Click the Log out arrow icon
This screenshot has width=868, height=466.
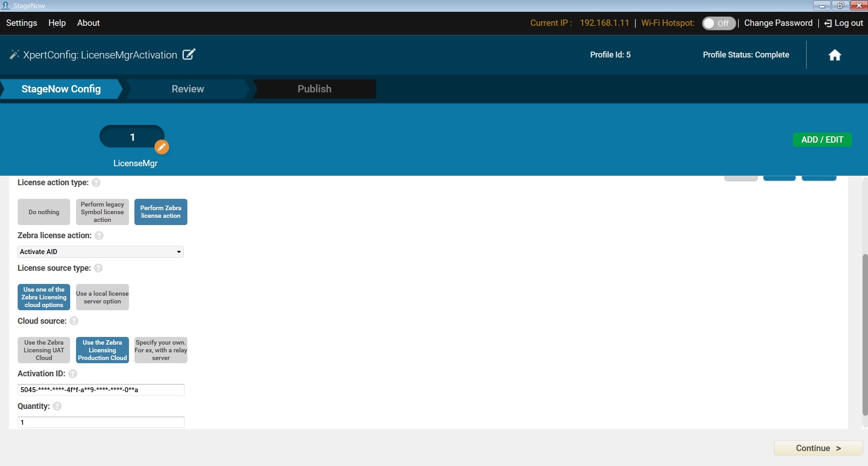click(x=828, y=24)
